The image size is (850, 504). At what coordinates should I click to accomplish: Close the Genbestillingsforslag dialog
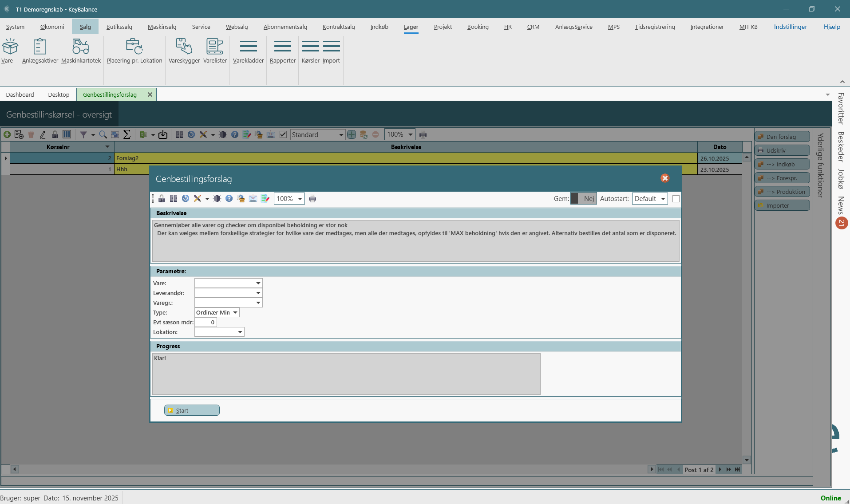point(664,178)
